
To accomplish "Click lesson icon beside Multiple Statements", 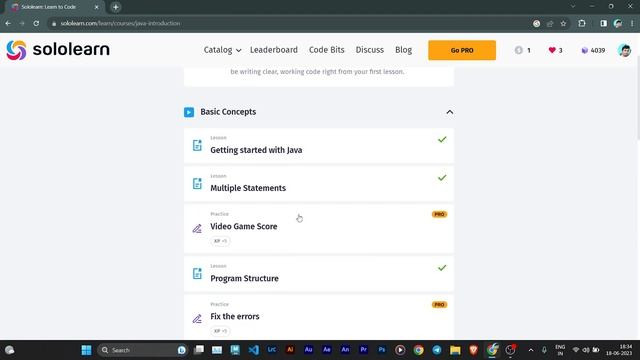I will 197,184.
